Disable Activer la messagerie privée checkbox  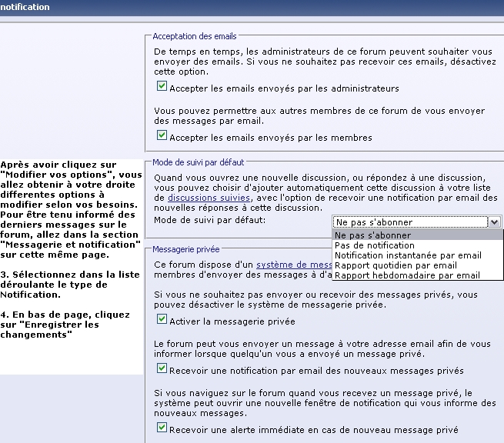pos(162,320)
